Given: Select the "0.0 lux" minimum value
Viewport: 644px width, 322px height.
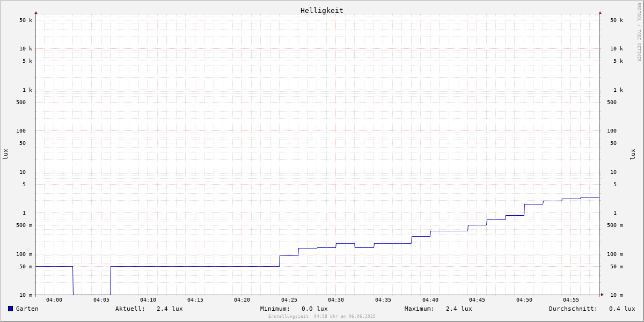Looking at the screenshot, I should click(x=314, y=309).
